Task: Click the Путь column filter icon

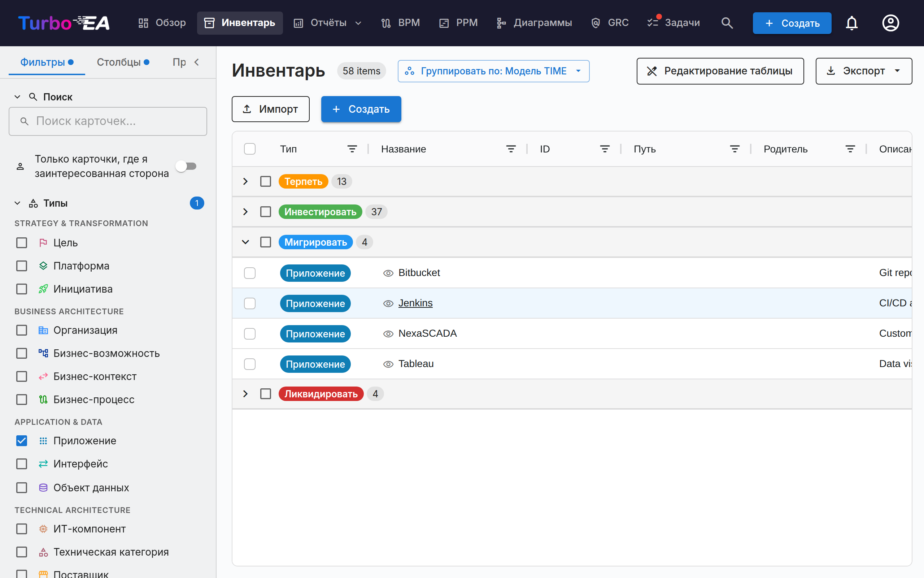Action: tap(735, 149)
